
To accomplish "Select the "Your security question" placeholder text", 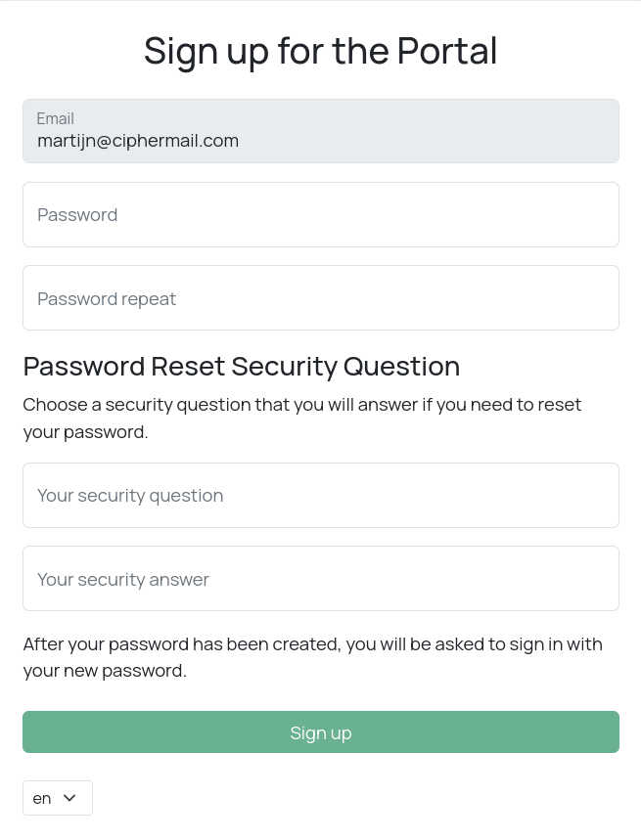I will (x=130, y=496).
